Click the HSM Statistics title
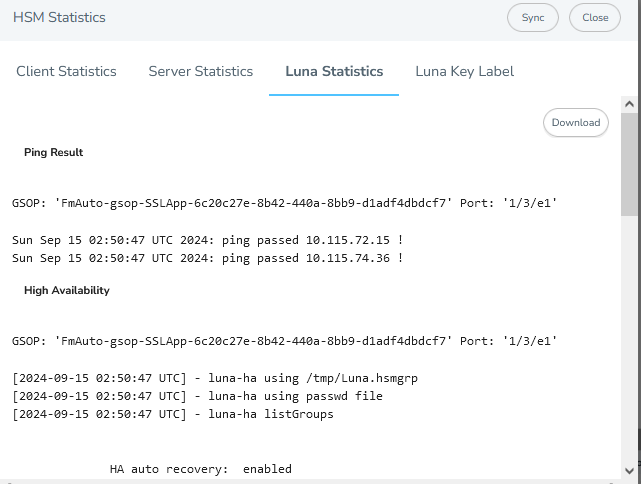This screenshot has width=641, height=484. point(59,18)
